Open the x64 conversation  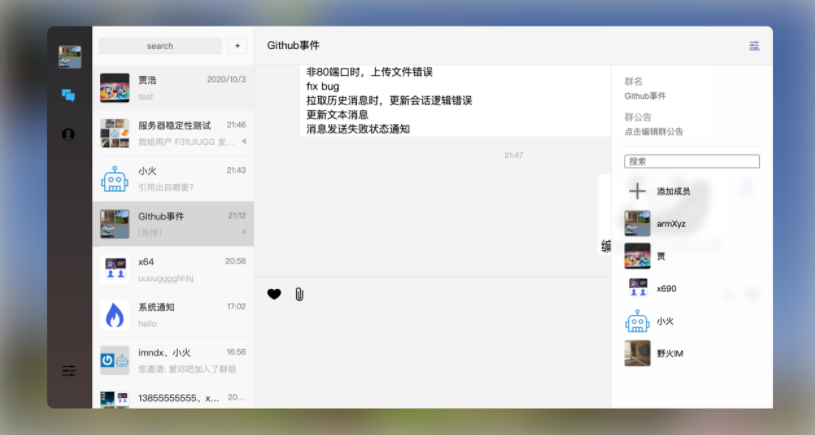coord(173,269)
